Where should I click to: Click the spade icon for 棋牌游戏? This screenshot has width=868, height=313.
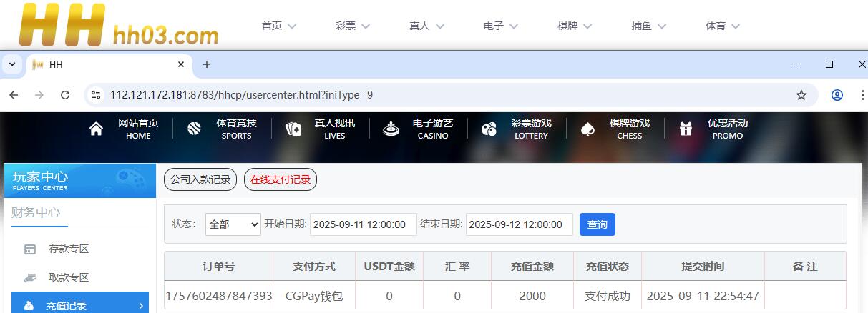587,129
